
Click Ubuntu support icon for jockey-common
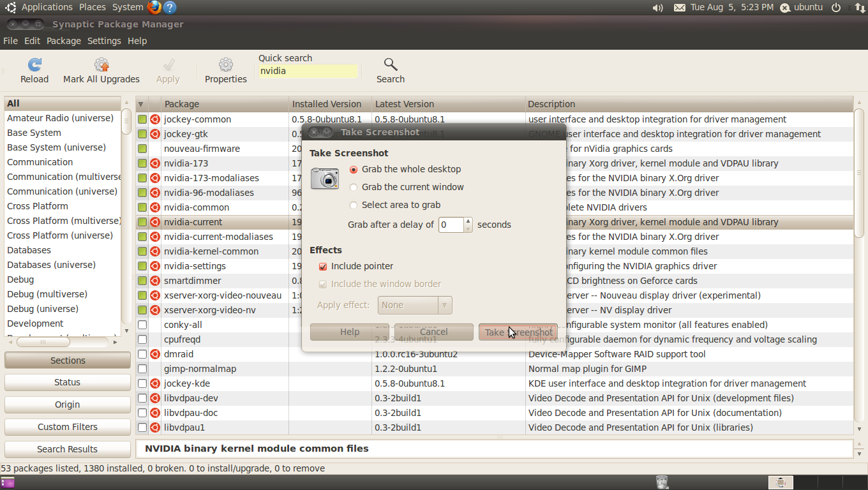tap(155, 119)
